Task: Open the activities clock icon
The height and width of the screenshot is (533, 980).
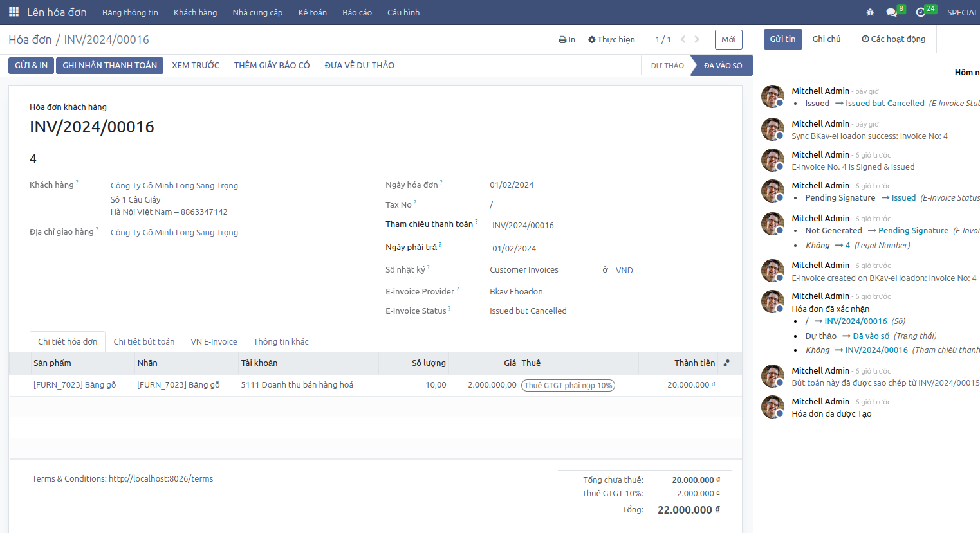Action: click(921, 12)
